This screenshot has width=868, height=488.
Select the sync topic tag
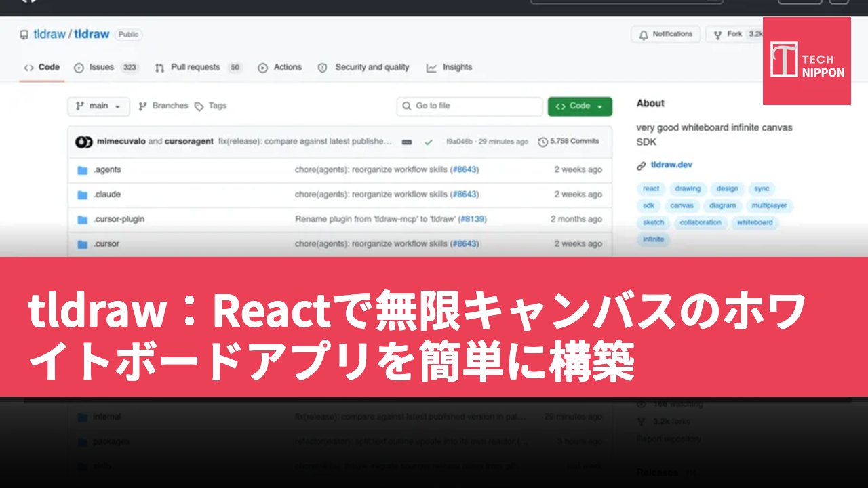762,189
